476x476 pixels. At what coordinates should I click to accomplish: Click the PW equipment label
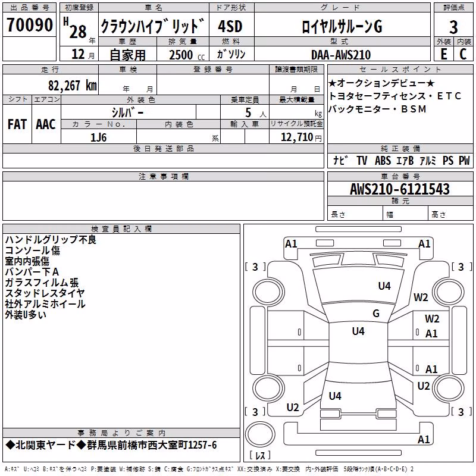[464, 160]
